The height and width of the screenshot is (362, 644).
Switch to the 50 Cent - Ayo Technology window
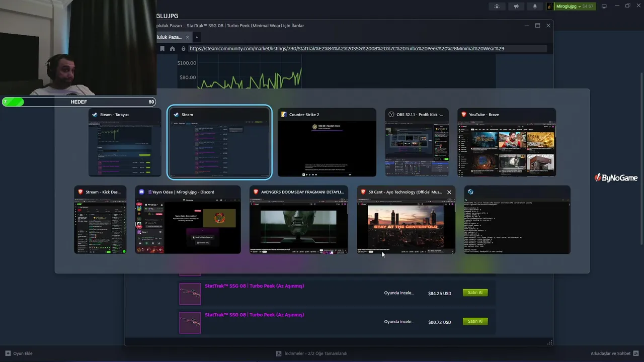pos(406,220)
